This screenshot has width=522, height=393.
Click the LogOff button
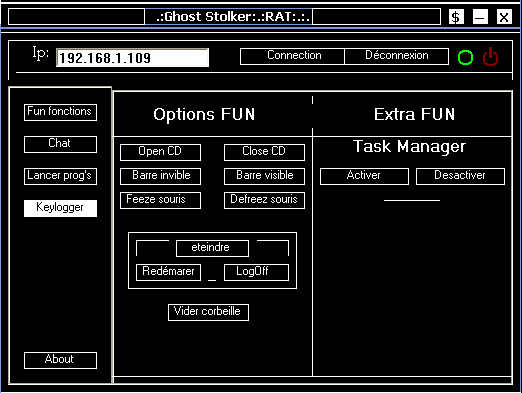[x=256, y=272]
